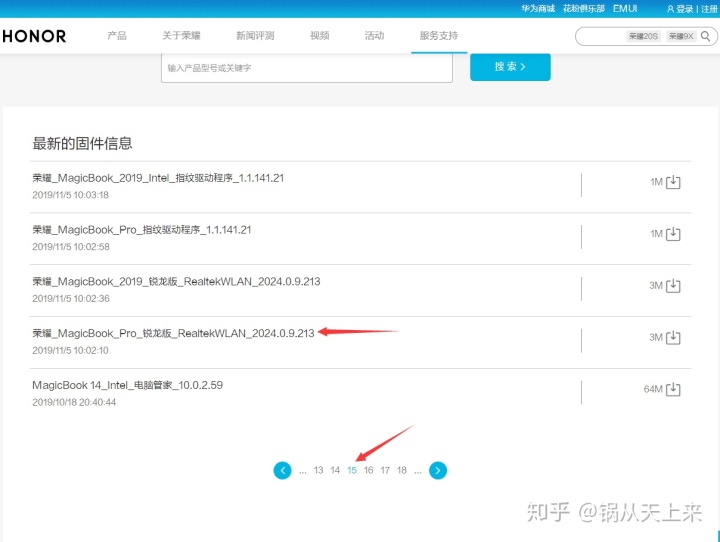Go to page 14
The image size is (720, 542).
tap(335, 470)
